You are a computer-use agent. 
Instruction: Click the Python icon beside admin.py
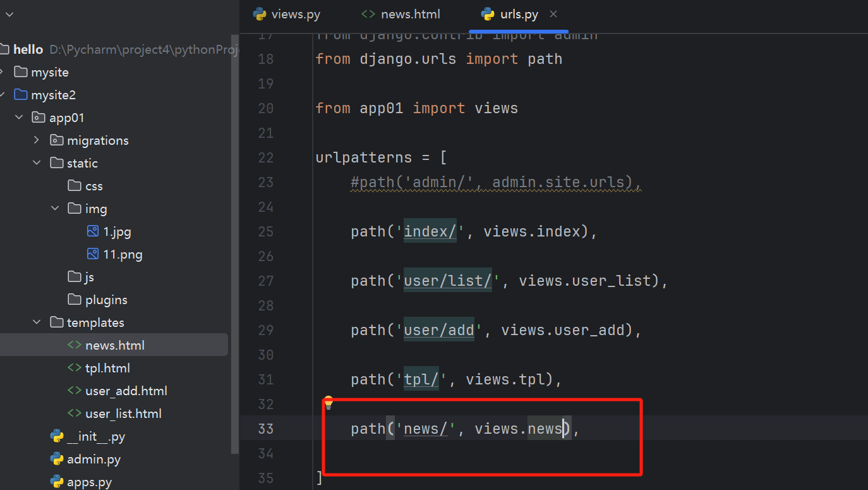pos(57,459)
